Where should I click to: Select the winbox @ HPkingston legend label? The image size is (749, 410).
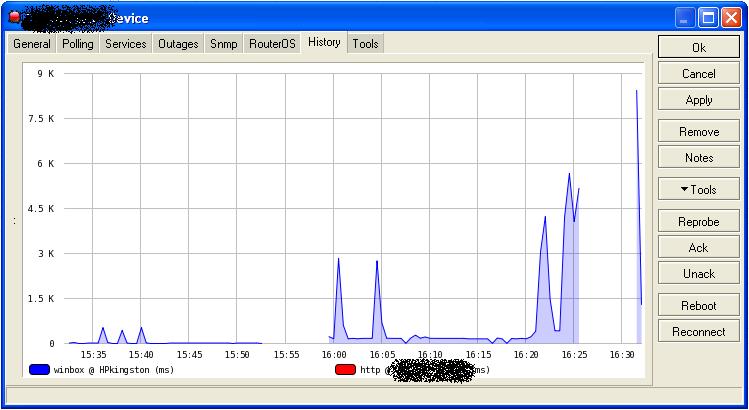114,370
